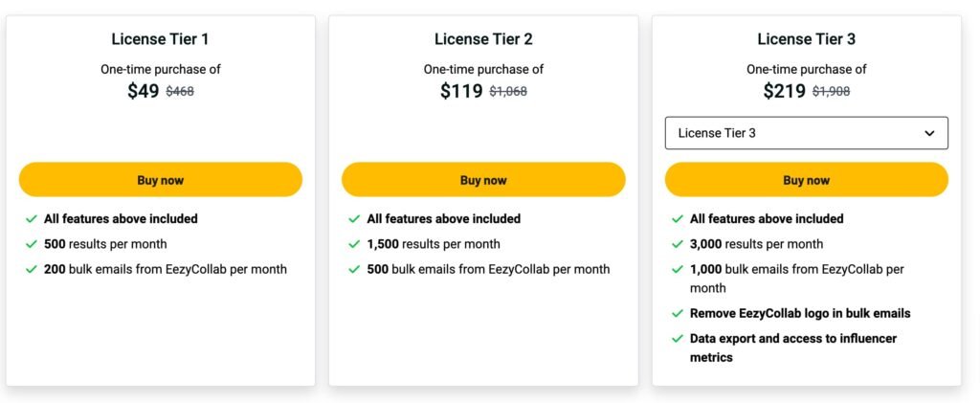
Task: Click checkmark beside 500 bulk emails
Action: point(354,269)
